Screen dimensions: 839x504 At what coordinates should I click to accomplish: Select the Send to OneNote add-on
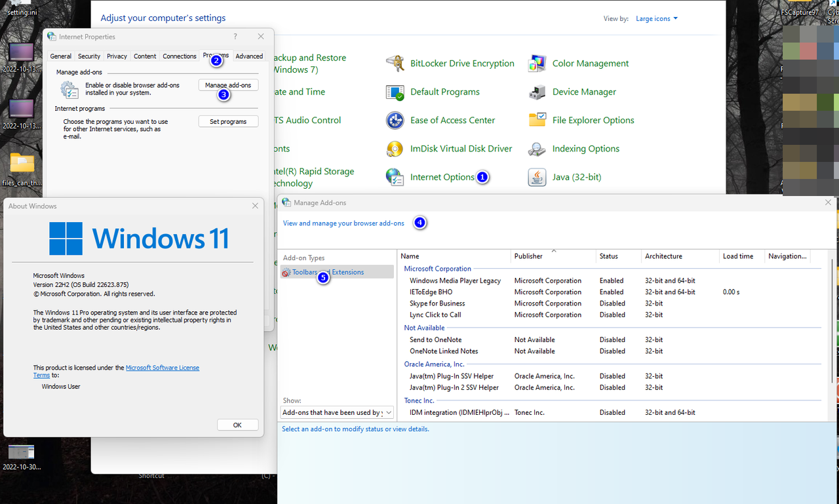point(435,339)
